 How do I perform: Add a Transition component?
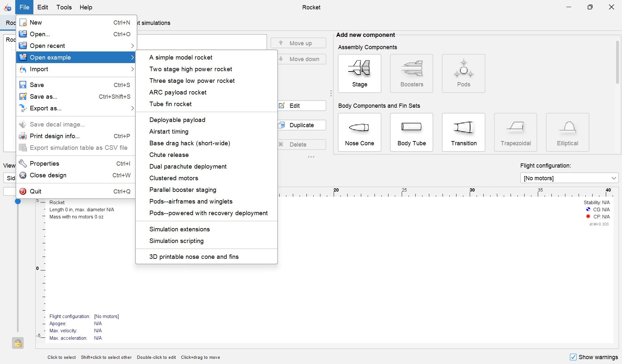(x=464, y=132)
